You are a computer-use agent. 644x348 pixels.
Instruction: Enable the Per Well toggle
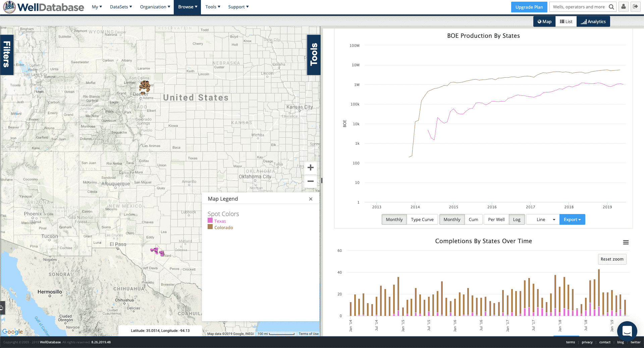click(x=496, y=219)
